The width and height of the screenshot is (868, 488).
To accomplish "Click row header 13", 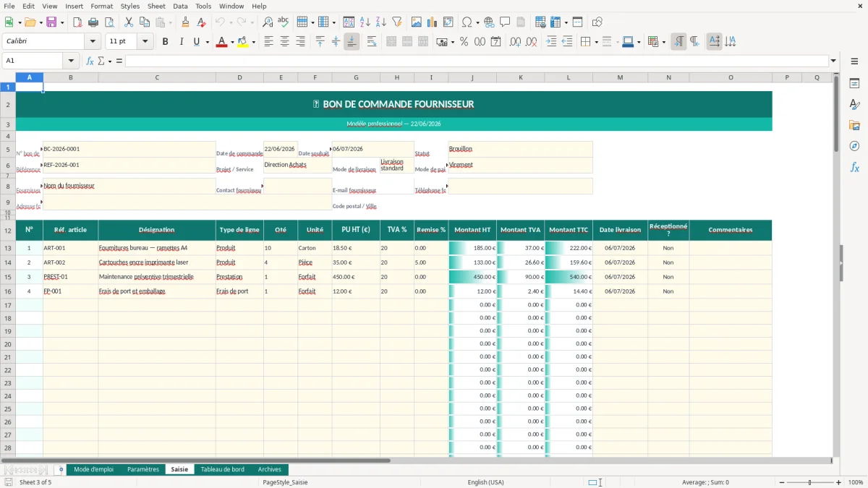I will 8,248.
